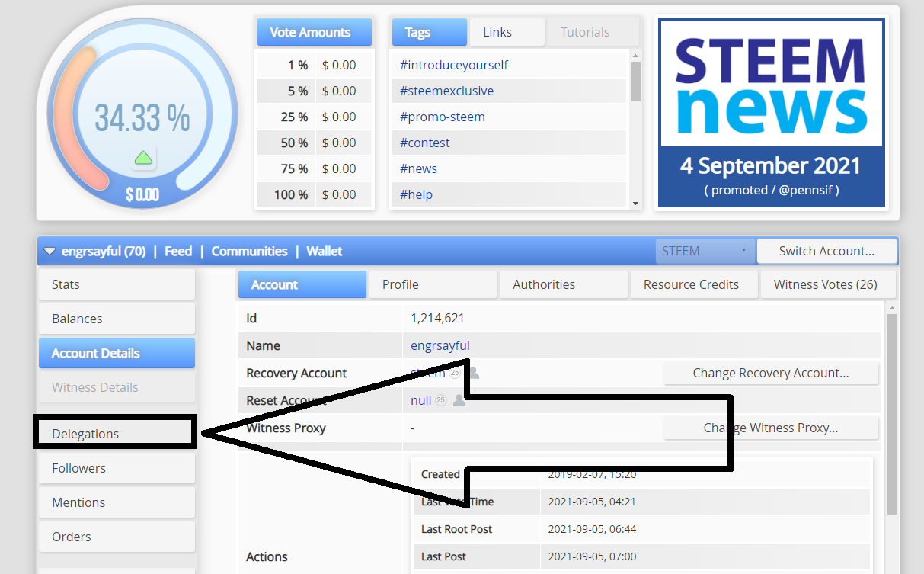Open the Orders sidebar item
Screen dimensions: 924x574
(117, 537)
